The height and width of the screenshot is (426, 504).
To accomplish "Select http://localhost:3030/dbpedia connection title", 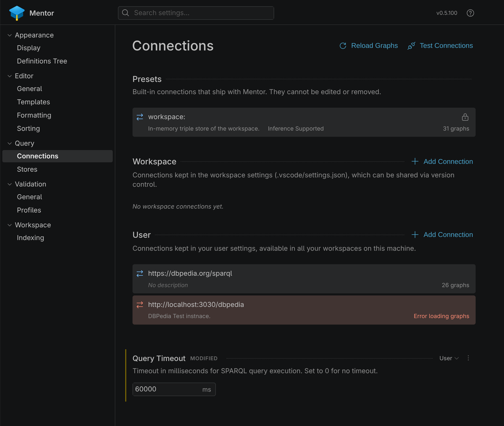I will pyautogui.click(x=196, y=305).
